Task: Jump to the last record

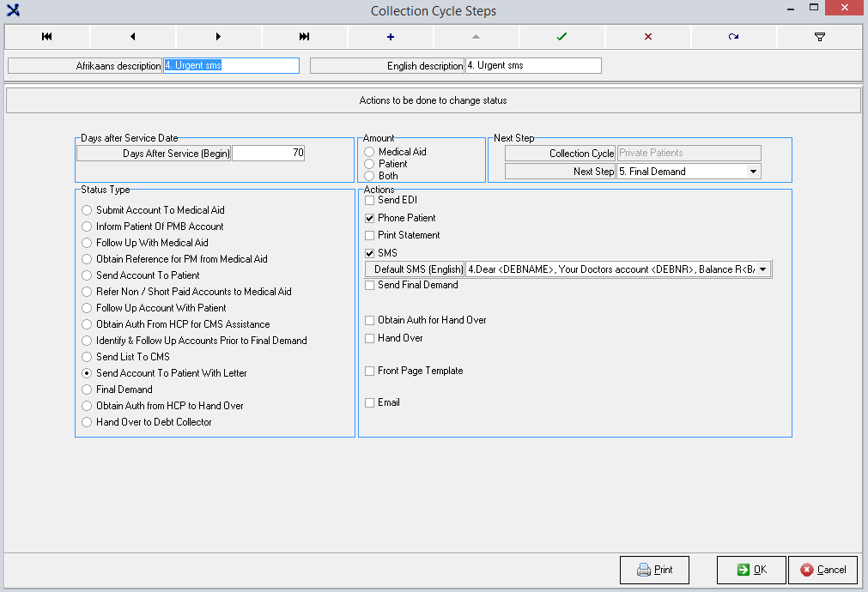Action: [x=305, y=37]
